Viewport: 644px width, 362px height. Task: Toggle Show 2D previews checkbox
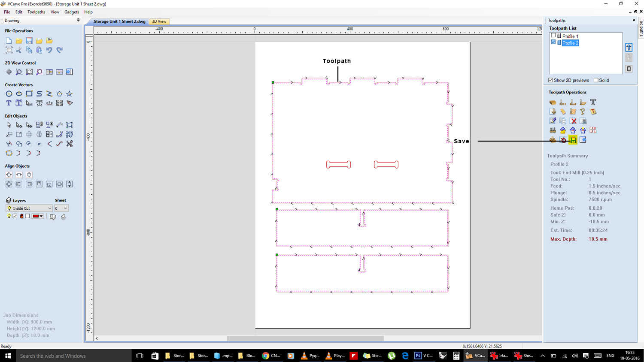(x=551, y=80)
